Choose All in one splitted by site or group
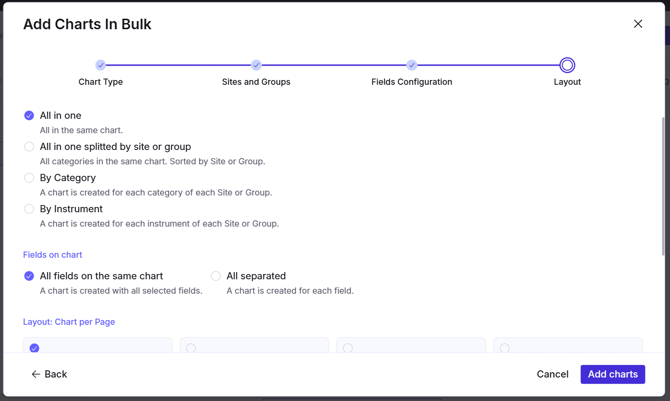 click(x=29, y=147)
